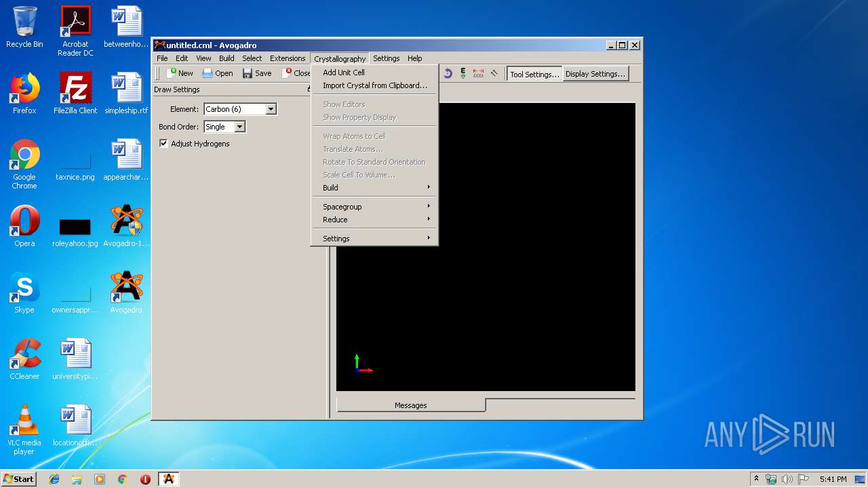
Task: Click Avogadro taskbar button
Action: pyautogui.click(x=169, y=479)
